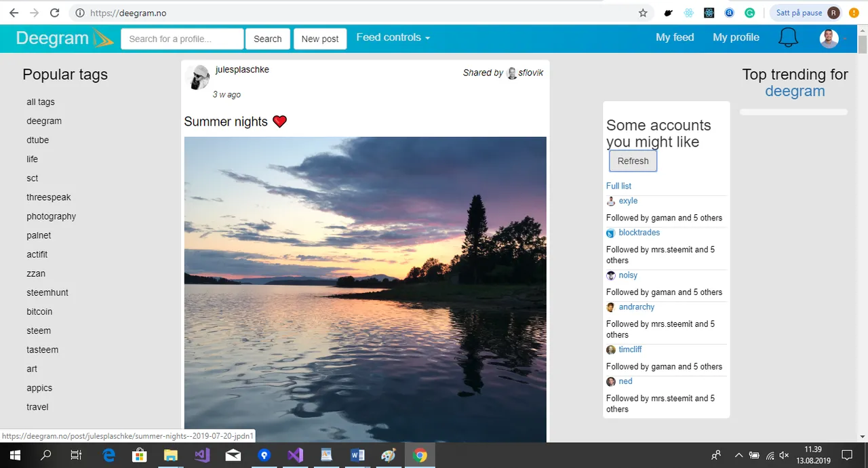
Task: Click the timcliff account avatar
Action: [611, 350]
